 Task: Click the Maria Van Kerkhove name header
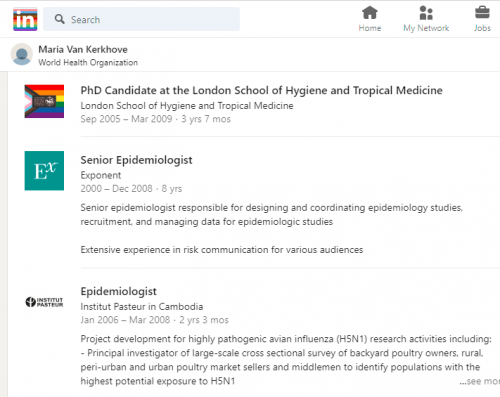coord(83,49)
